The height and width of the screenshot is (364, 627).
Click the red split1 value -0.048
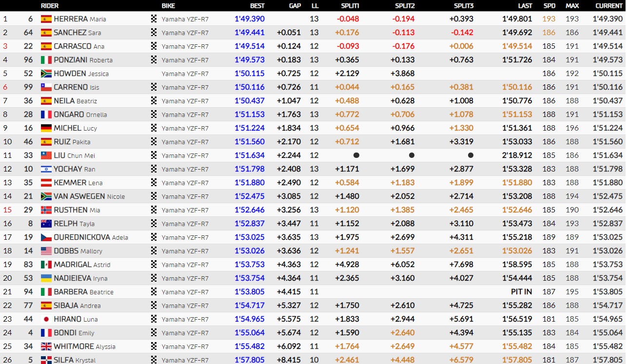[x=348, y=19]
